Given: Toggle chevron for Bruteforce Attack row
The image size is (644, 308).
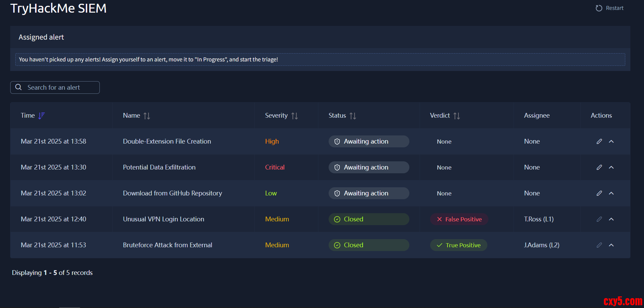Looking at the screenshot, I should click(x=611, y=245).
